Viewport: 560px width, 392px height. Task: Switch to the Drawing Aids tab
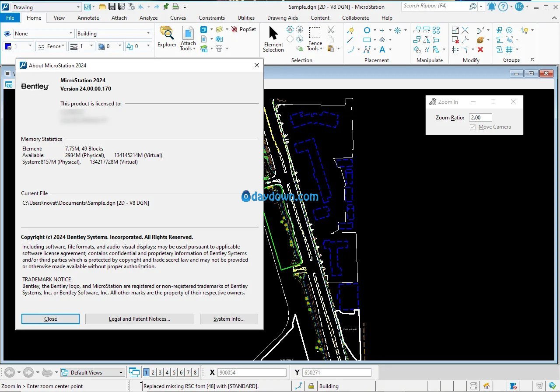click(283, 18)
